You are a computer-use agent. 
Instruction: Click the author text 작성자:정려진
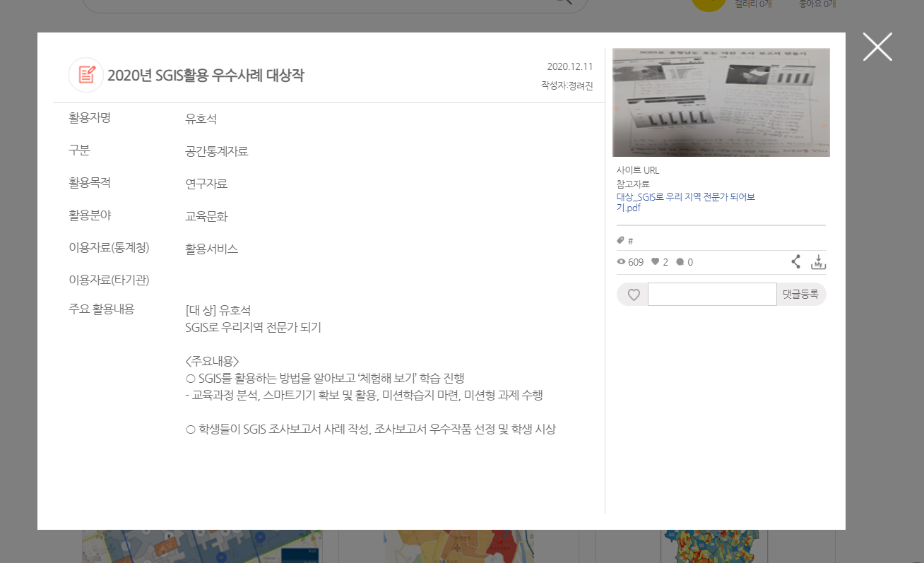[567, 85]
